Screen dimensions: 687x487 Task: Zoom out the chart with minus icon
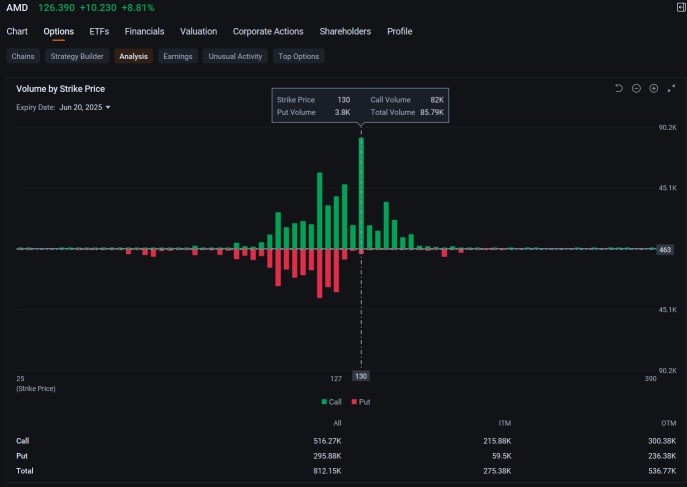(636, 88)
